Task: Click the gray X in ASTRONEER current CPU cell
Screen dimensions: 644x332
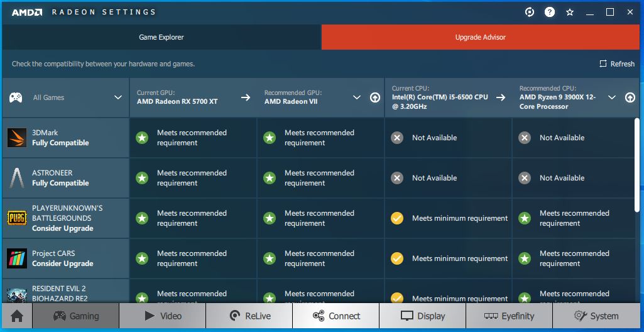Action: (x=396, y=178)
